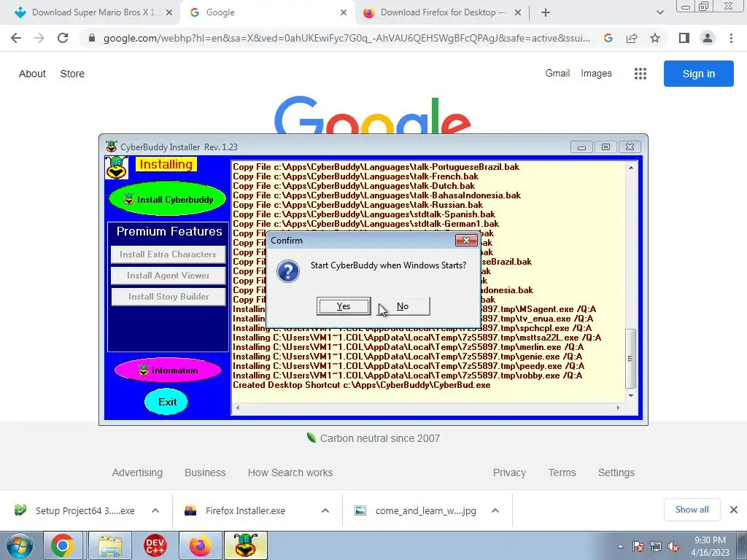Click Install Extra Characters button
Screen dimensions: 747x560
[169, 254]
